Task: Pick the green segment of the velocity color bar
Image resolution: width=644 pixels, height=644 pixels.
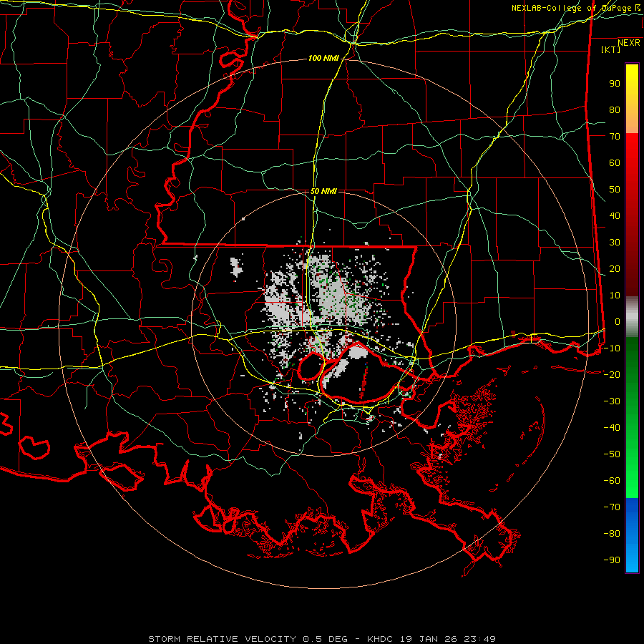Action: [632, 418]
